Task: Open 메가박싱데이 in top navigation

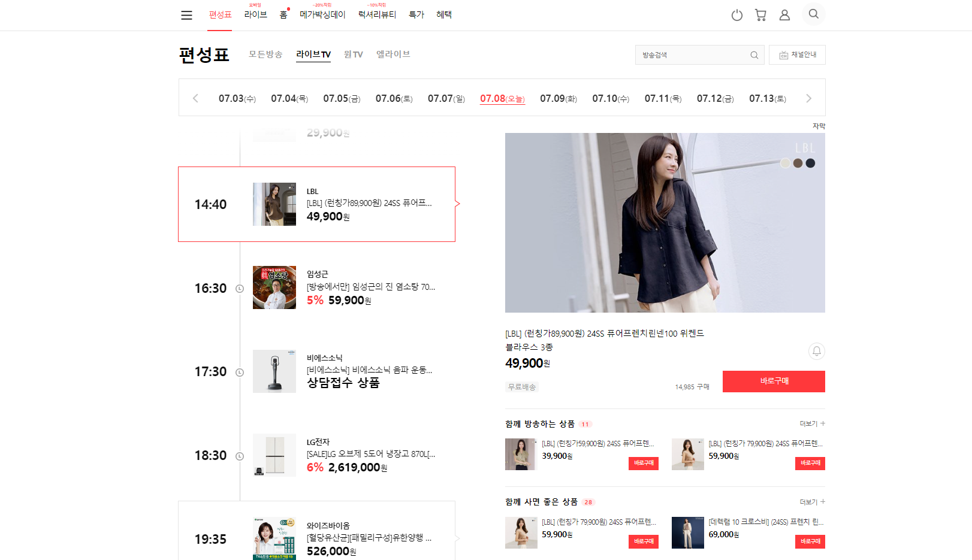Action: pyautogui.click(x=322, y=15)
